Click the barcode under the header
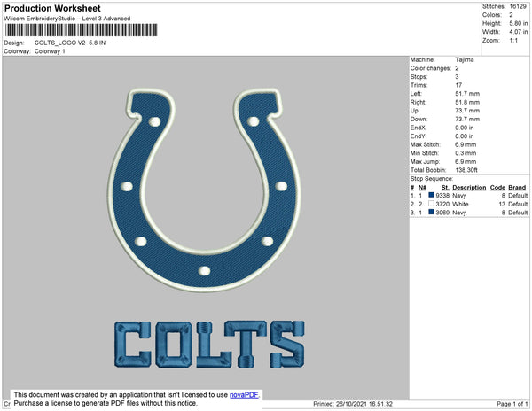The width and height of the screenshot is (532, 411). (81, 30)
